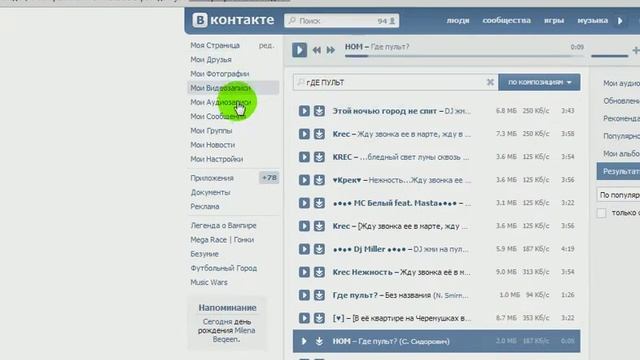Click 'ред.' to edit my page
Image resolution: width=640 pixels, height=360 pixels.
pyautogui.click(x=267, y=45)
